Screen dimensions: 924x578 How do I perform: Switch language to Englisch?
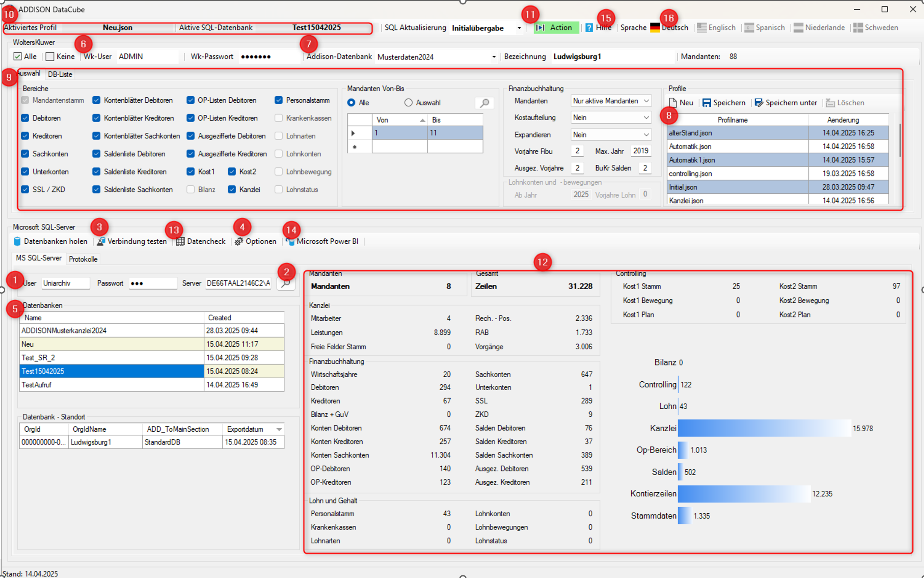716,27
